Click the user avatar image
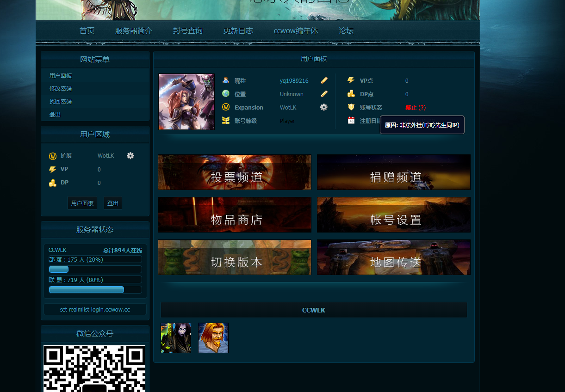 pos(186,102)
